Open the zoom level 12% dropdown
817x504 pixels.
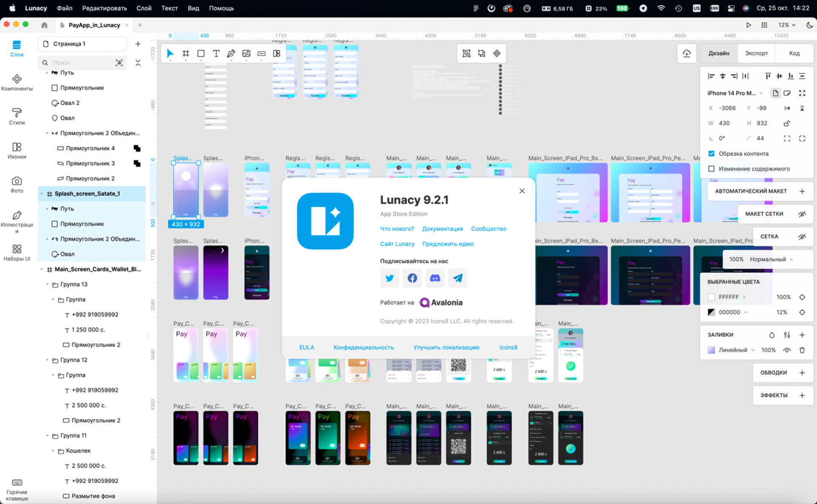(787, 25)
